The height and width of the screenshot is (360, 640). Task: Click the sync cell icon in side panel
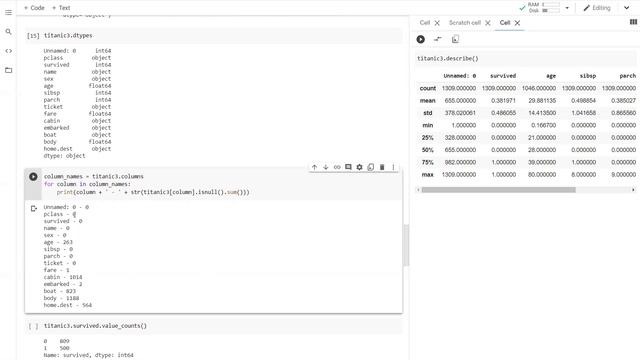click(438, 39)
